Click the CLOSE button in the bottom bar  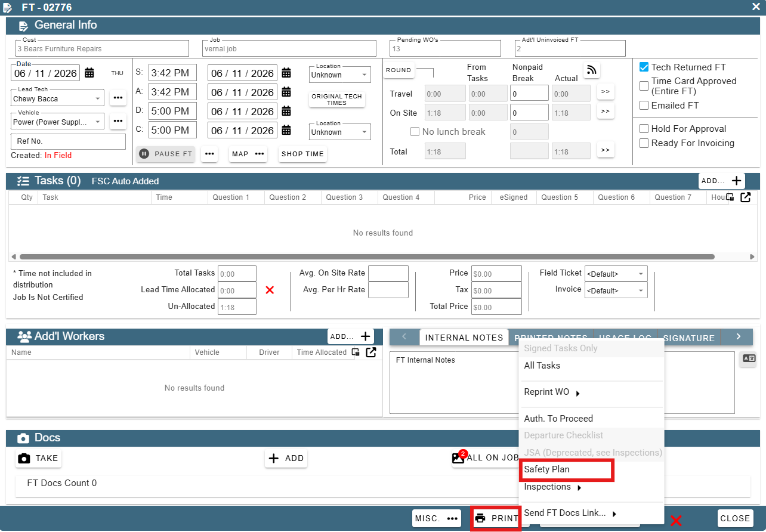click(735, 518)
